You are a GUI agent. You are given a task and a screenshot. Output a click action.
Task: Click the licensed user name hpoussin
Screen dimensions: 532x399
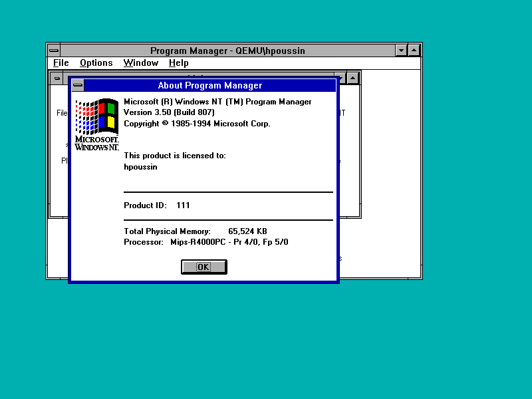click(140, 167)
